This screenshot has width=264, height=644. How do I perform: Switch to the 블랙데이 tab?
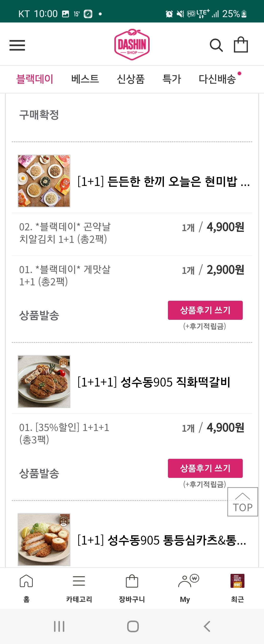(35, 79)
